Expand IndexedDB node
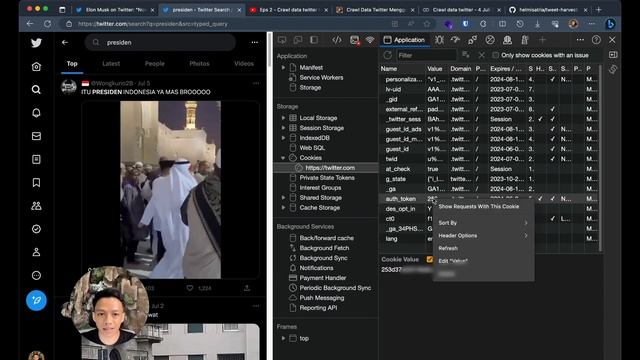 pyautogui.click(x=283, y=138)
